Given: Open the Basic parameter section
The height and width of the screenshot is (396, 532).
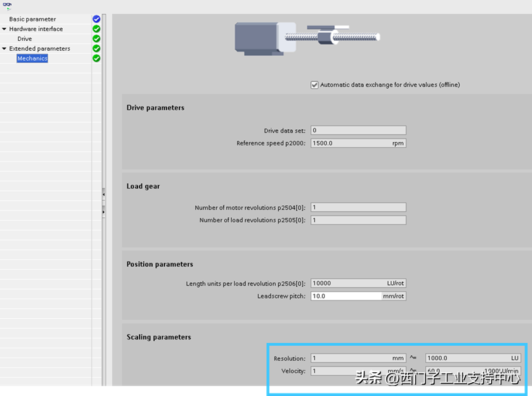Looking at the screenshot, I should [x=32, y=19].
